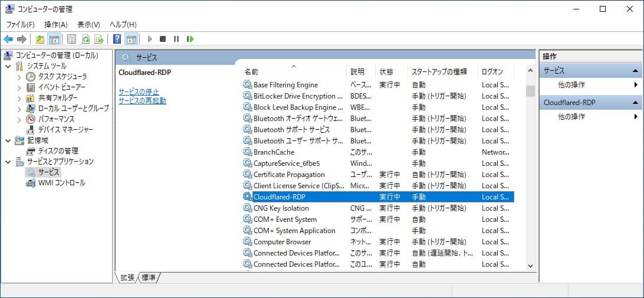Switch to the 標準 tab
Image resolution: width=644 pixels, height=298 pixels.
[x=149, y=278]
